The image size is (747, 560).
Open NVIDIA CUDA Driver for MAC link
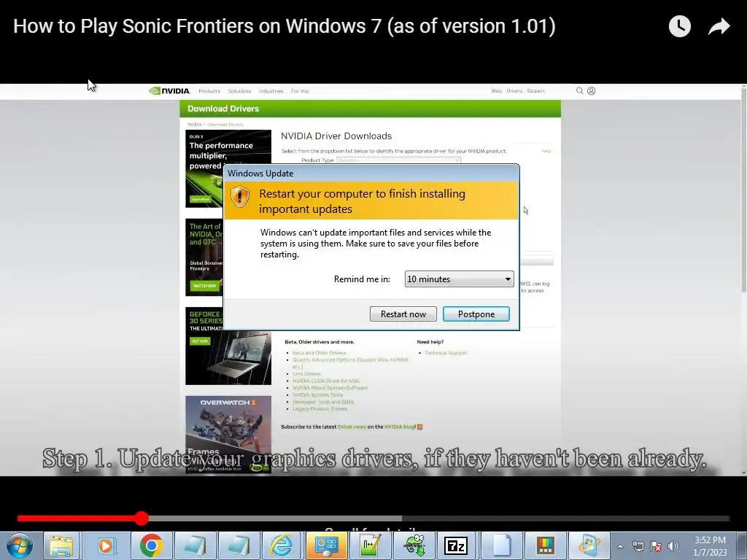pyautogui.click(x=326, y=381)
